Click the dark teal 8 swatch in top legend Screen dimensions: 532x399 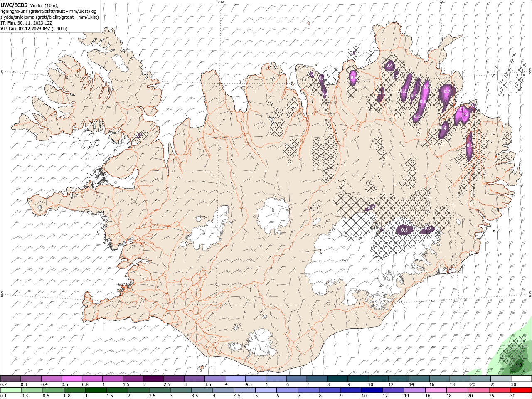pyautogui.click(x=337, y=379)
